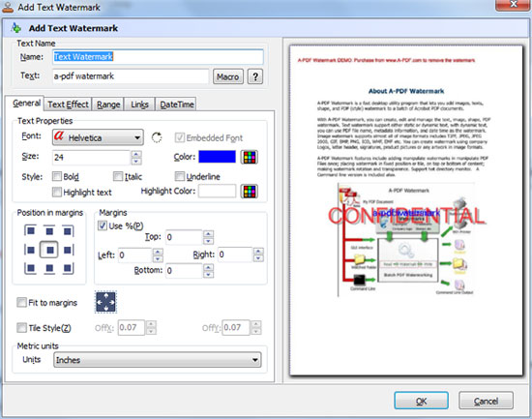
Task: Select center position in margins icon
Action: click(x=49, y=250)
